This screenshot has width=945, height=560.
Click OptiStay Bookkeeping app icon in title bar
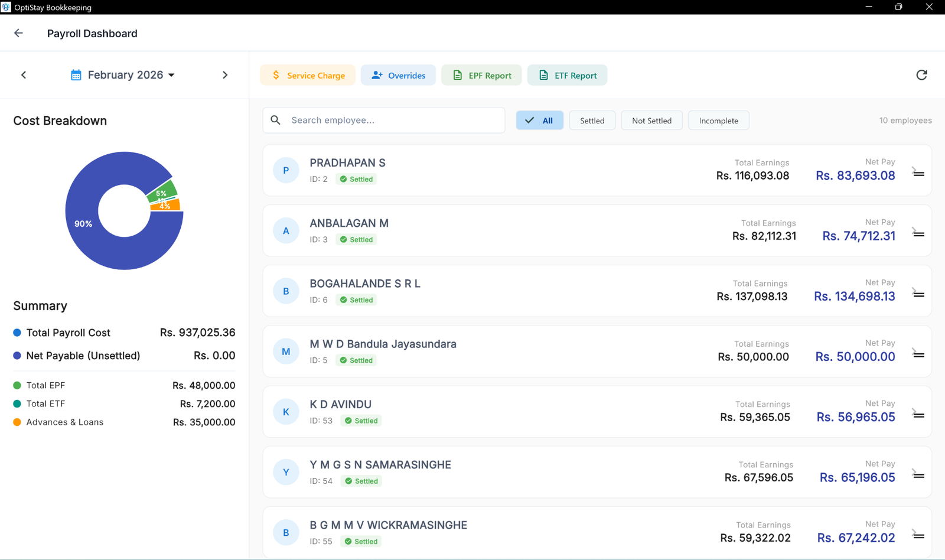(x=6, y=7)
